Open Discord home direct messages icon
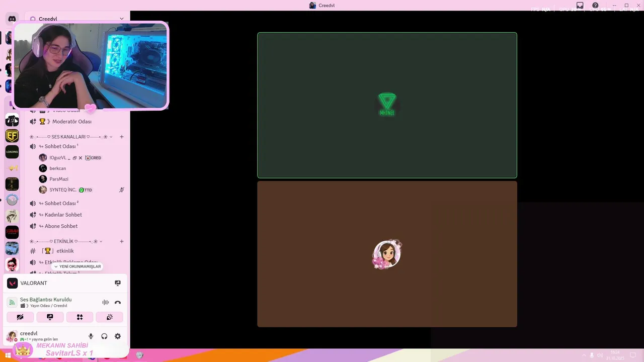The image size is (644, 362). (12, 19)
